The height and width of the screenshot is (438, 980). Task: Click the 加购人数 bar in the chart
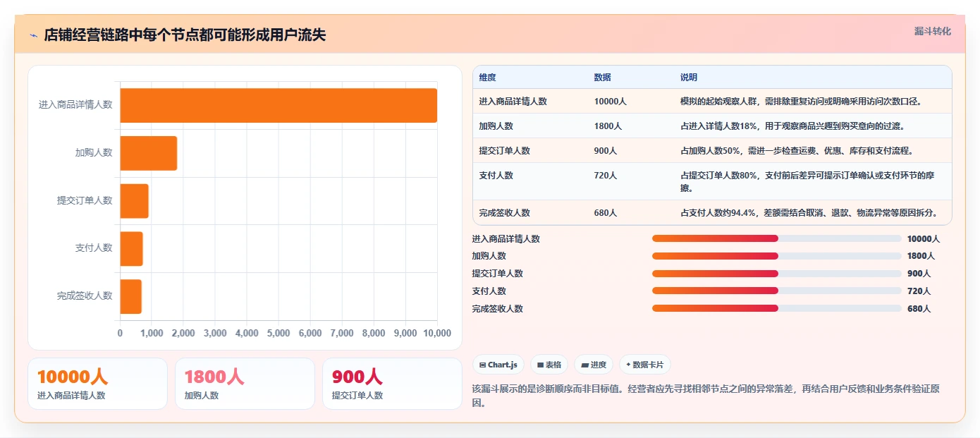click(149, 153)
